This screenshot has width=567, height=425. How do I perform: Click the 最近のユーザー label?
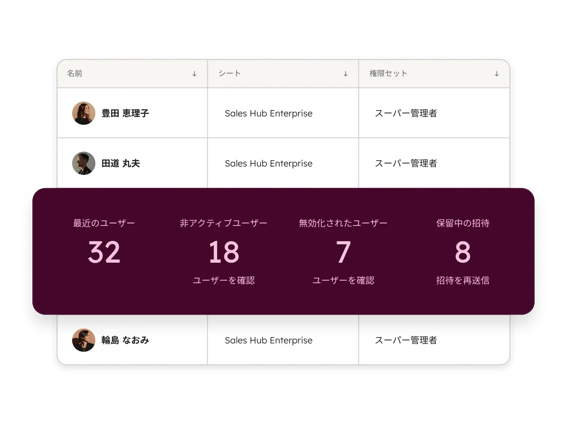coord(104,223)
